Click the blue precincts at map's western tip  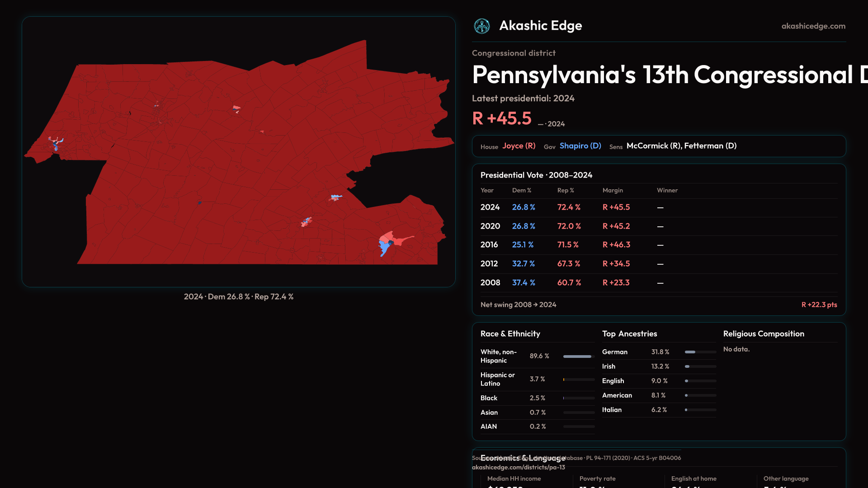(x=56, y=145)
